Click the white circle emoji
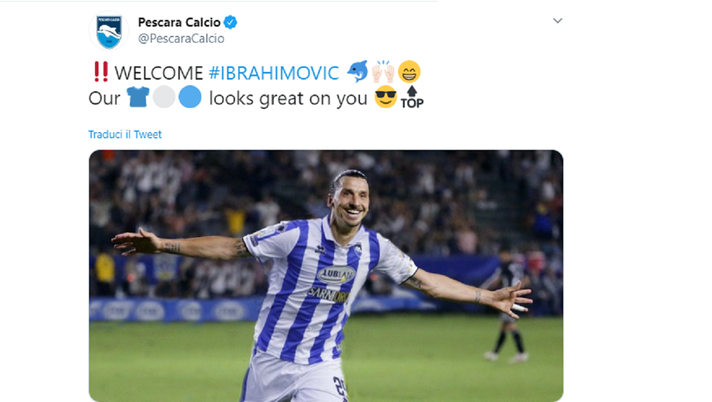This screenshot has height=402, width=712. pyautogui.click(x=163, y=97)
